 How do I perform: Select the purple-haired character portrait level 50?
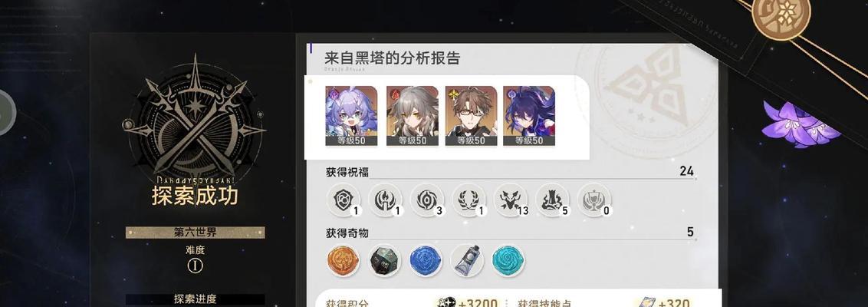click(351, 116)
